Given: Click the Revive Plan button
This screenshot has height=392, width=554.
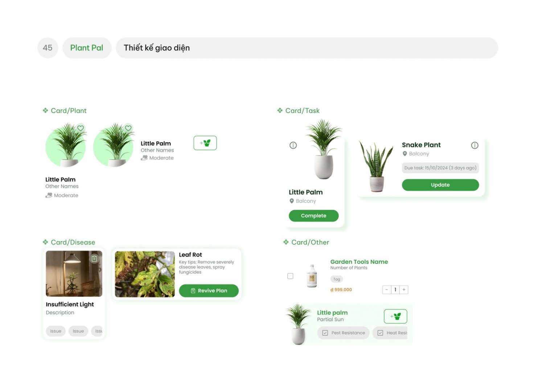Looking at the screenshot, I should (209, 291).
